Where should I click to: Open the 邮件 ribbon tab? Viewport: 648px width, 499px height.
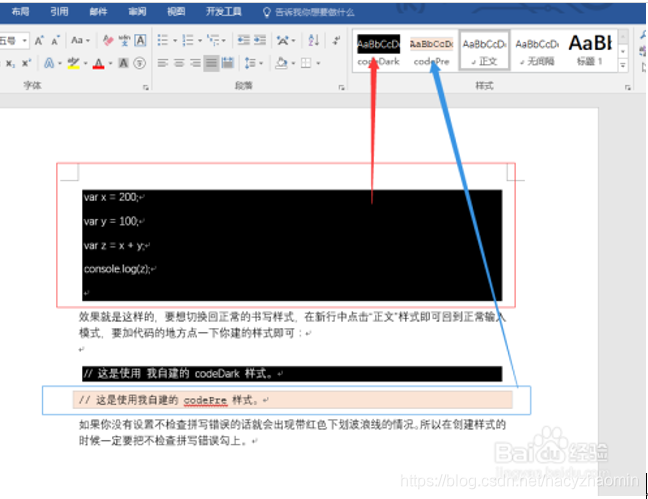(x=98, y=12)
